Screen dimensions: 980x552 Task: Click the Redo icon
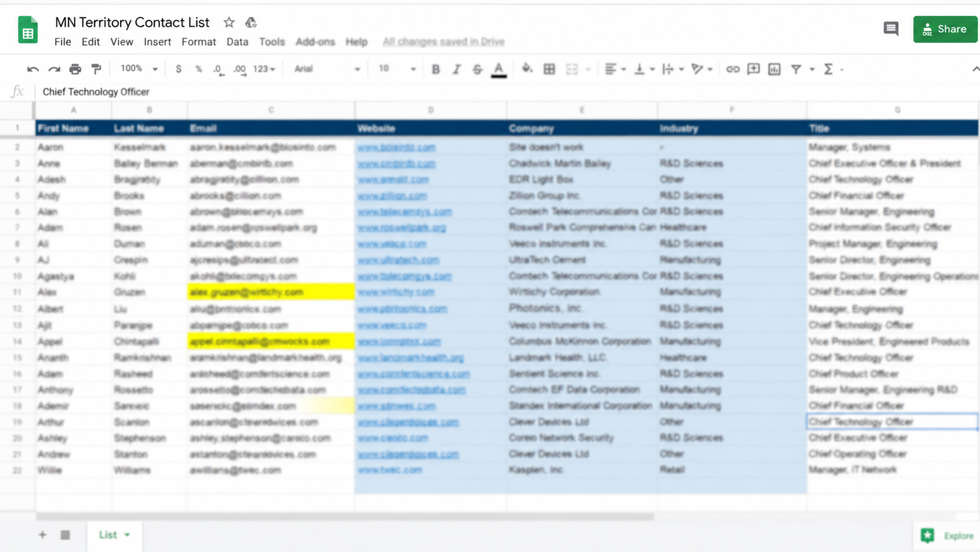[54, 69]
